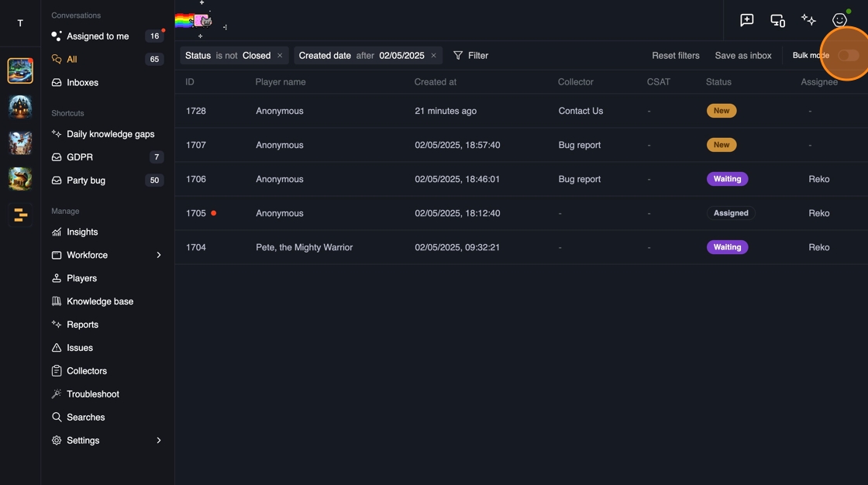Click the Issues warning triangle icon
868x485 pixels.
tap(57, 348)
